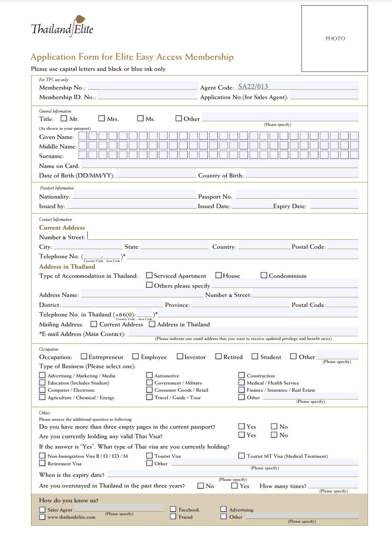The height and width of the screenshot is (535, 392).
Task: Click the Nationality input field
Action: coord(134,195)
